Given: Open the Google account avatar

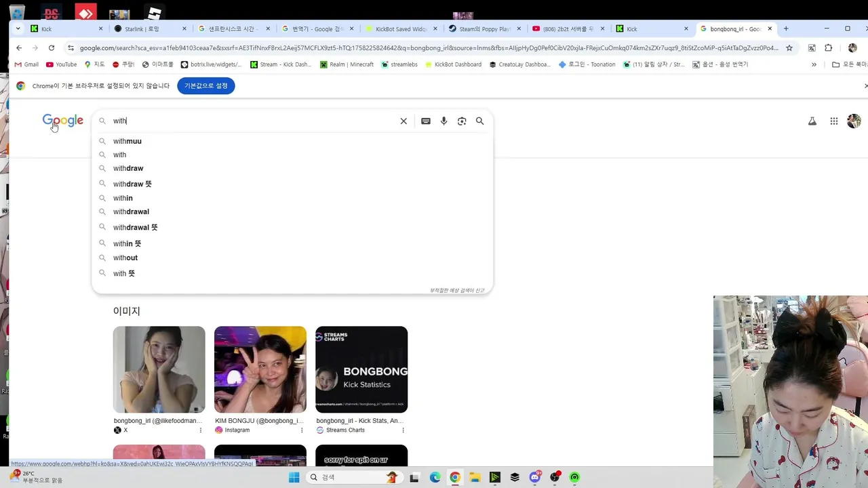Looking at the screenshot, I should (854, 121).
